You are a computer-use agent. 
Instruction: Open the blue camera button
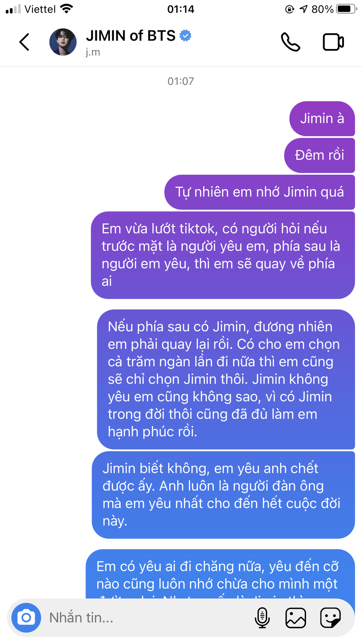point(26,618)
